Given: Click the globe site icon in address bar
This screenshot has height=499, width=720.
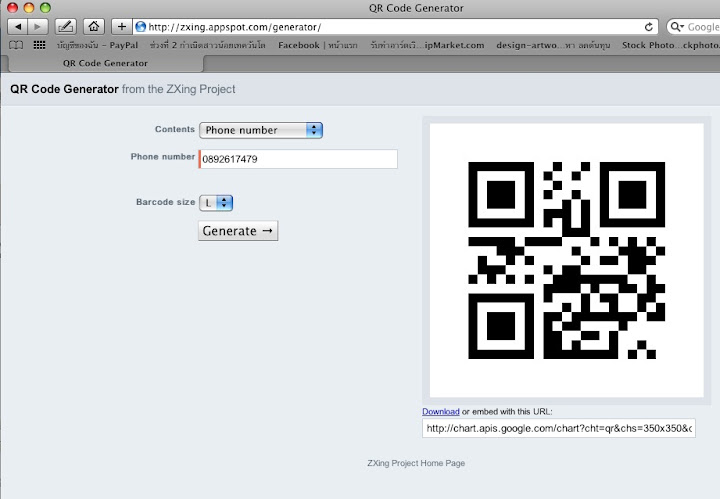Looking at the screenshot, I should click(x=141, y=27).
